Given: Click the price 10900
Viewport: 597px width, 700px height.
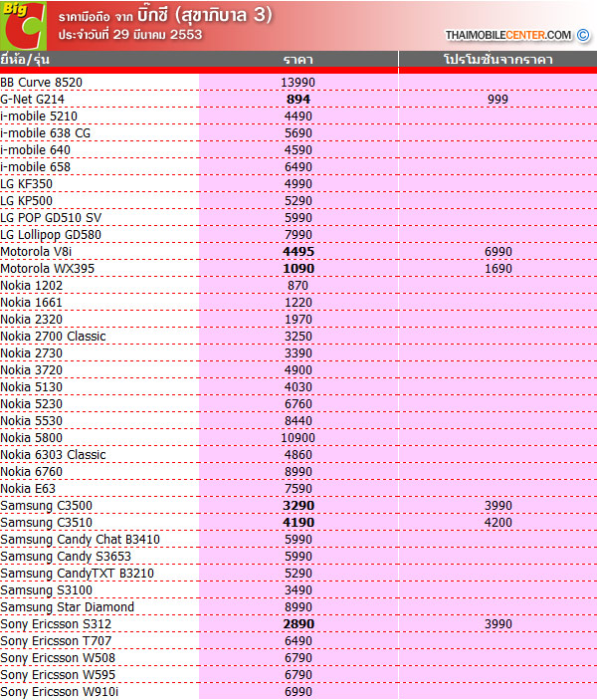Looking at the screenshot, I should pos(298,439).
